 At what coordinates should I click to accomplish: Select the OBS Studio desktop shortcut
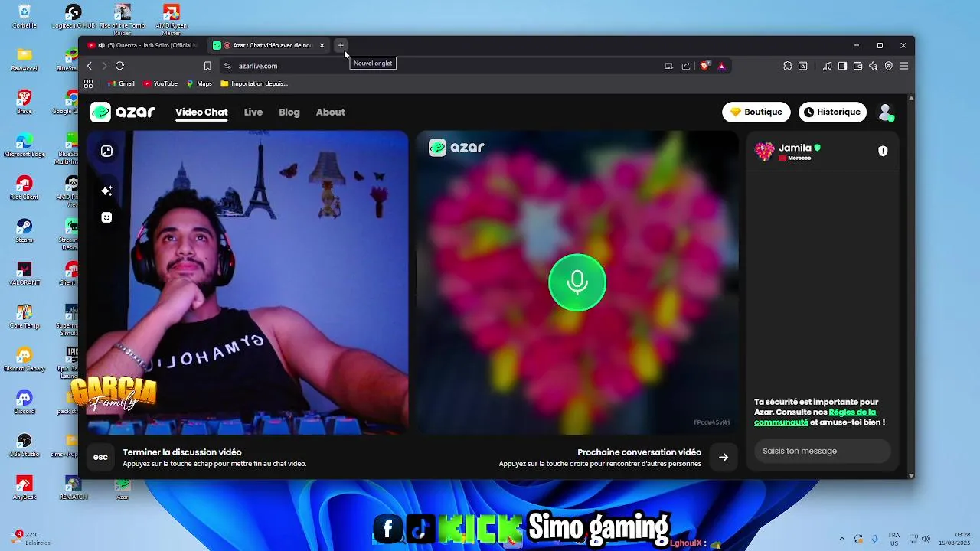tap(24, 445)
